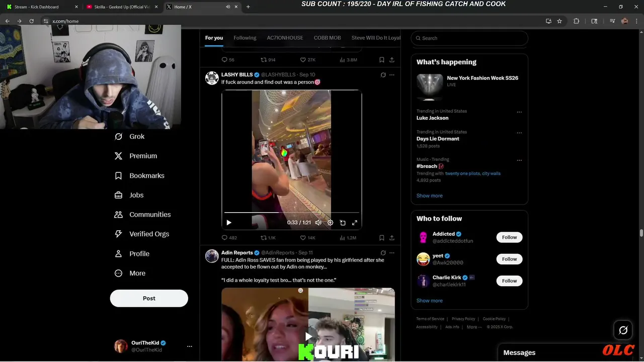
Task: Follow the yeet account
Action: click(509, 259)
